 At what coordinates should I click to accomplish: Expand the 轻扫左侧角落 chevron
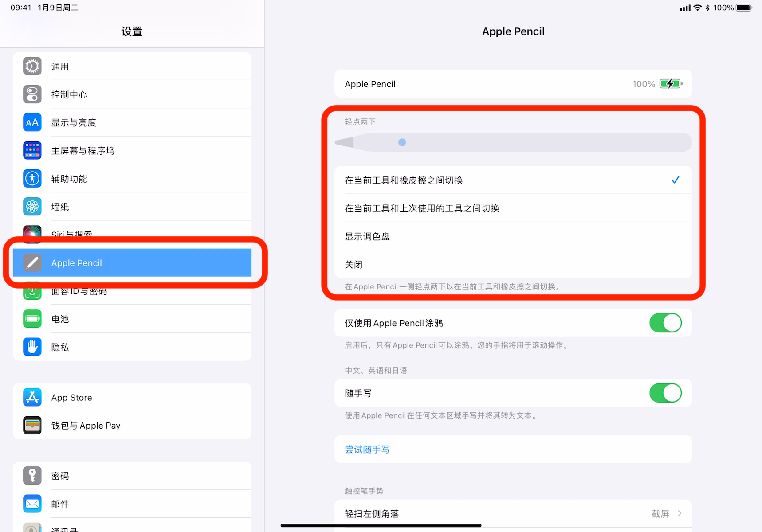680,513
